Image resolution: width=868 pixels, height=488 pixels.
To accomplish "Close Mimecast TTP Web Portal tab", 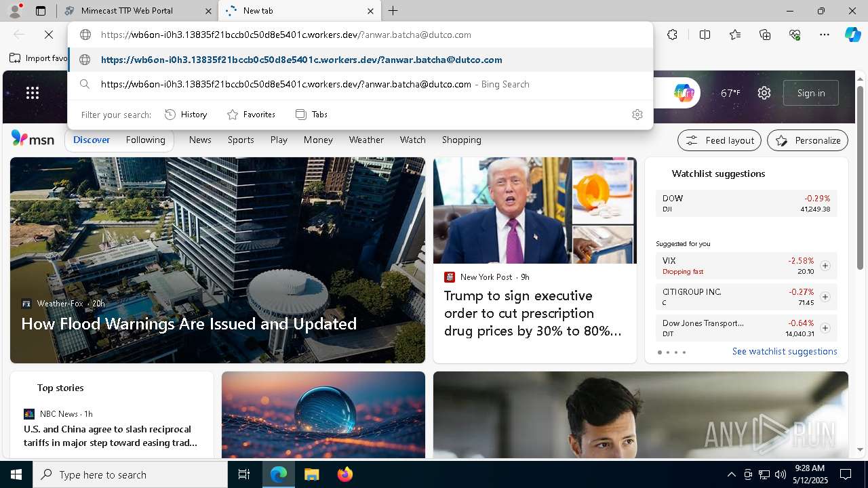I will [x=208, y=11].
